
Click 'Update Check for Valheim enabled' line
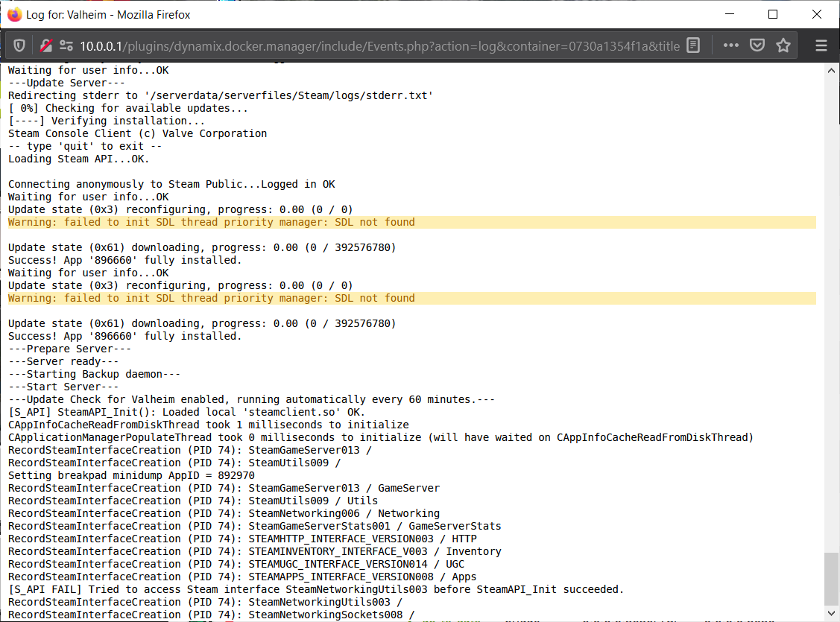click(251, 400)
